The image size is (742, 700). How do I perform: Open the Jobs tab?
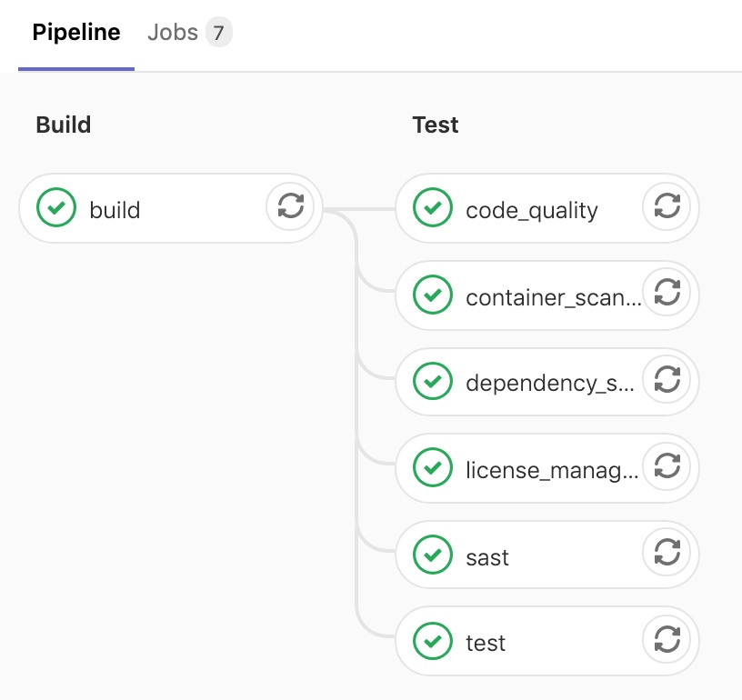point(173,34)
